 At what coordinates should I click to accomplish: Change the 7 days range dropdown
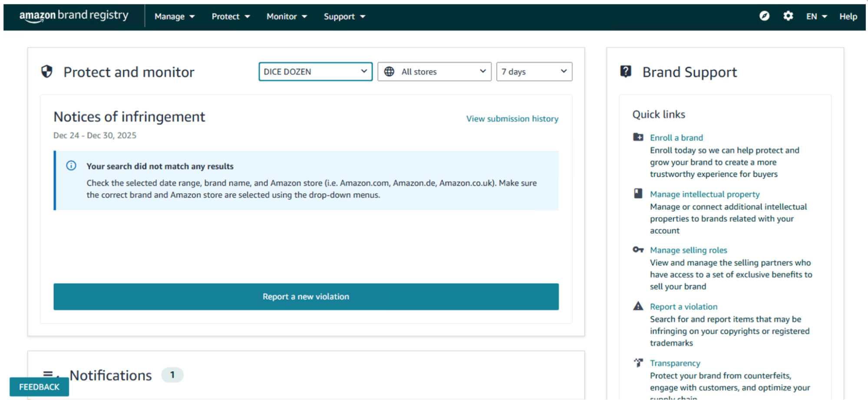click(534, 72)
